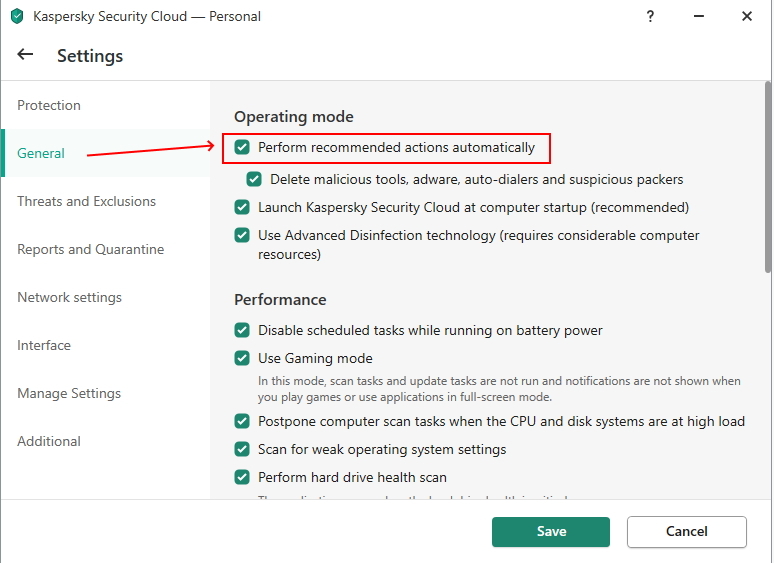Open help with the question mark icon
Screen dimensions: 774x563
(x=653, y=16)
